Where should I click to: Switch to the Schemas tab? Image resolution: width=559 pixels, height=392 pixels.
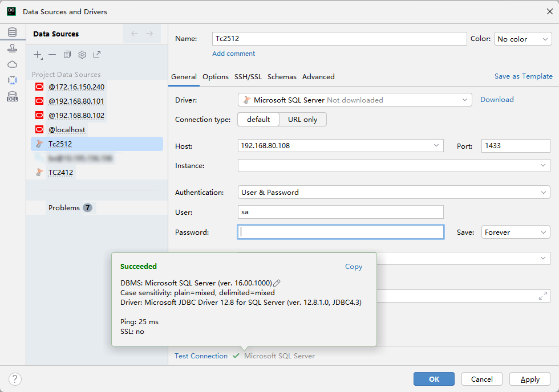click(x=282, y=77)
